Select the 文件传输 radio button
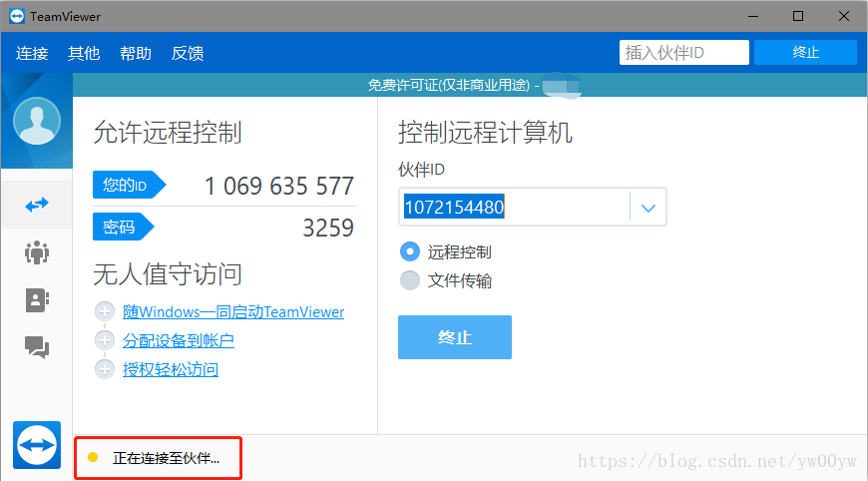The image size is (868, 481). coord(410,280)
